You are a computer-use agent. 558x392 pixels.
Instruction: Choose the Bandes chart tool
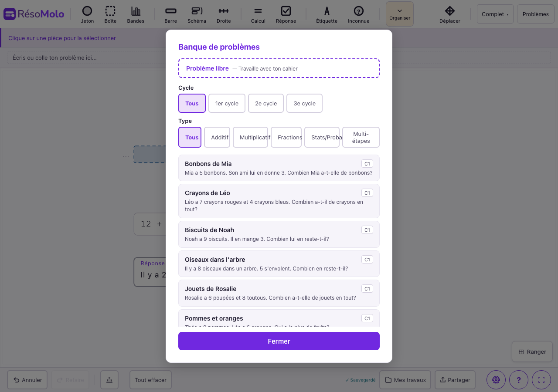(x=136, y=14)
